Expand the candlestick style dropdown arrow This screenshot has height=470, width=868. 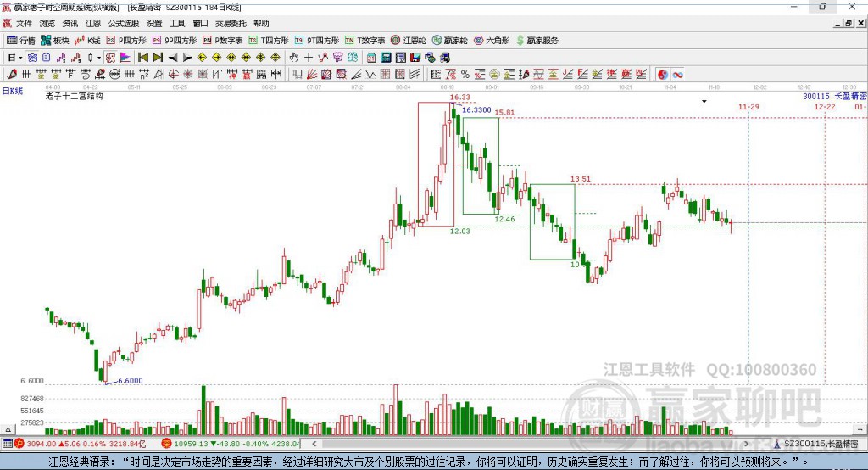coord(99,58)
